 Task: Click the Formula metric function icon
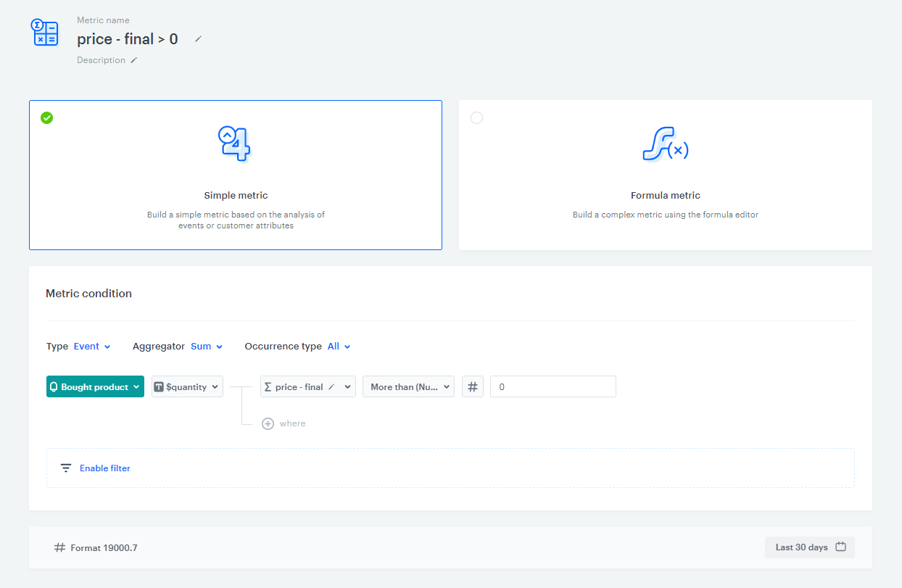click(x=665, y=144)
